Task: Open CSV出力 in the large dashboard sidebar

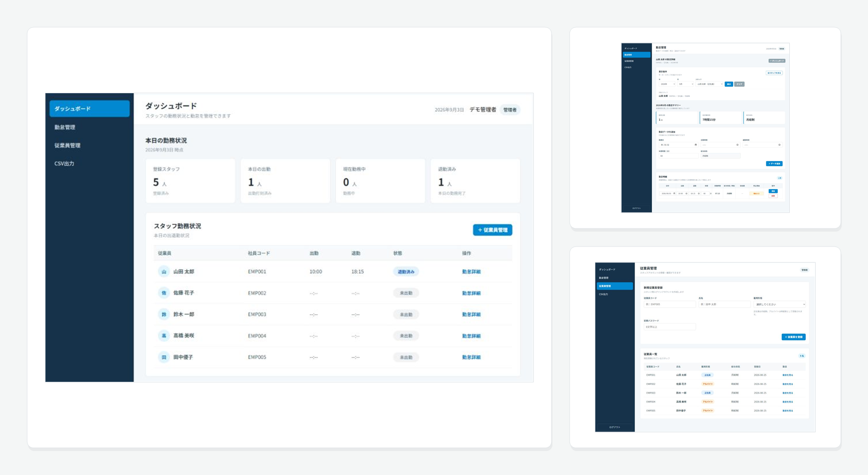Action: [x=90, y=163]
